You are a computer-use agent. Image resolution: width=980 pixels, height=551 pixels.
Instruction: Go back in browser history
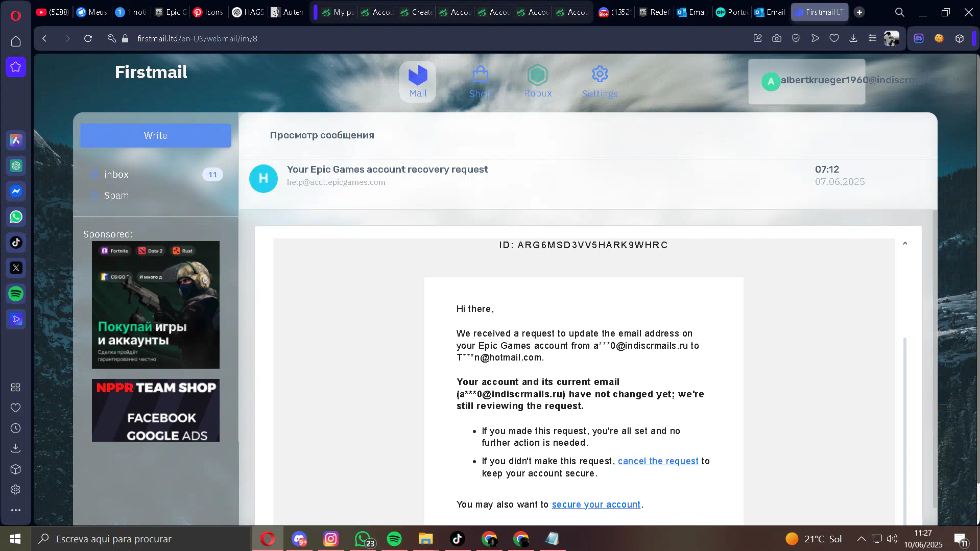click(x=45, y=38)
